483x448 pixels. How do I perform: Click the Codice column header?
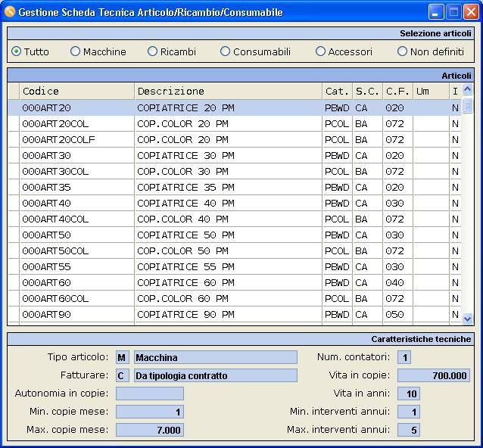pyautogui.click(x=77, y=91)
